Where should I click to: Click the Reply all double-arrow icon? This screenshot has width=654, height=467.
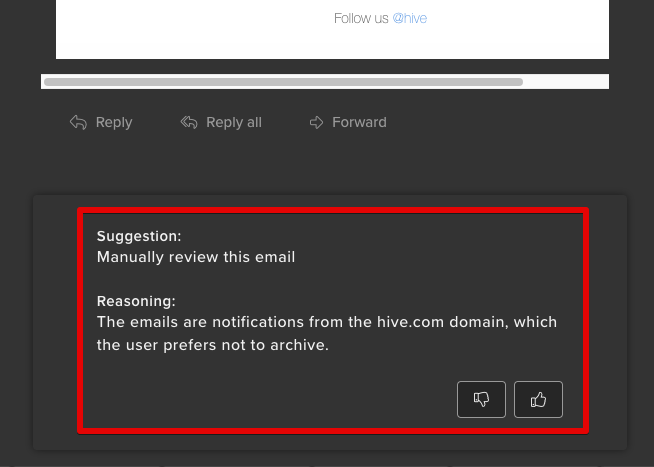click(189, 122)
